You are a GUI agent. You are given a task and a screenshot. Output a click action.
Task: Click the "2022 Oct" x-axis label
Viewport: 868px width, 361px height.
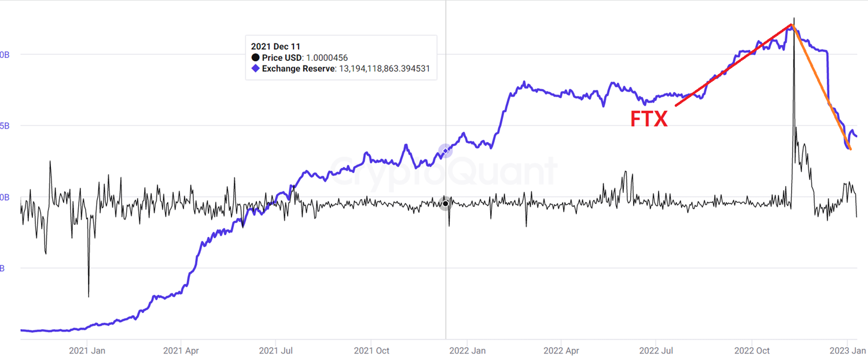click(752, 350)
